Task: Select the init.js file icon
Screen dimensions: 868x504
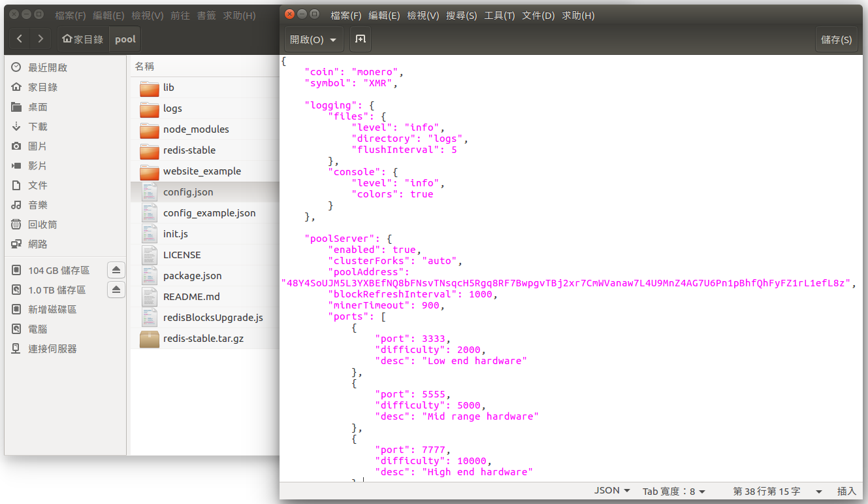Action: (x=150, y=234)
